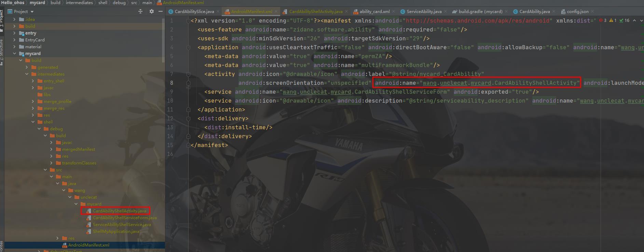Click the debug breadcrumb in the navigation bar
Image resolution: width=644 pixels, height=252 pixels.
point(119,2)
